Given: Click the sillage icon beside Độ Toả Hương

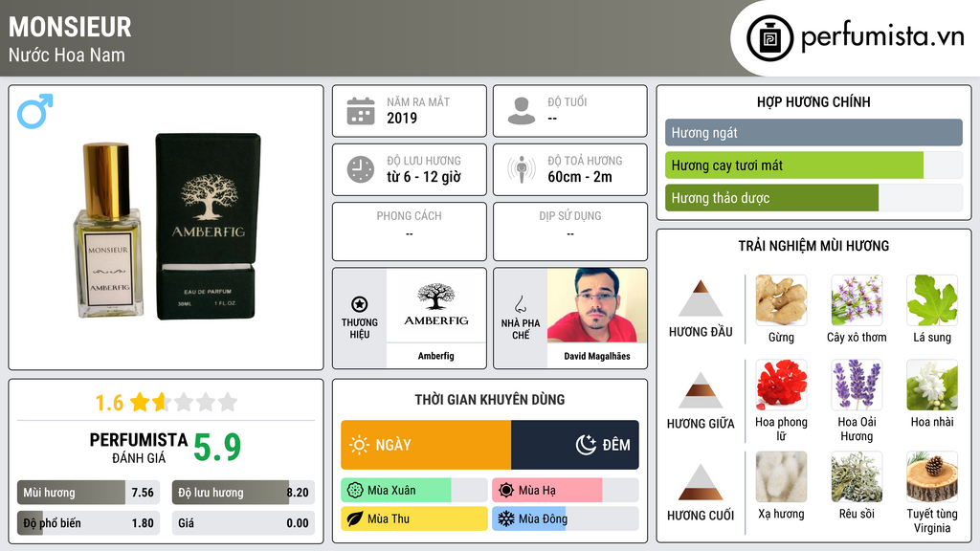Looking at the screenshot, I should pyautogui.click(x=522, y=169).
